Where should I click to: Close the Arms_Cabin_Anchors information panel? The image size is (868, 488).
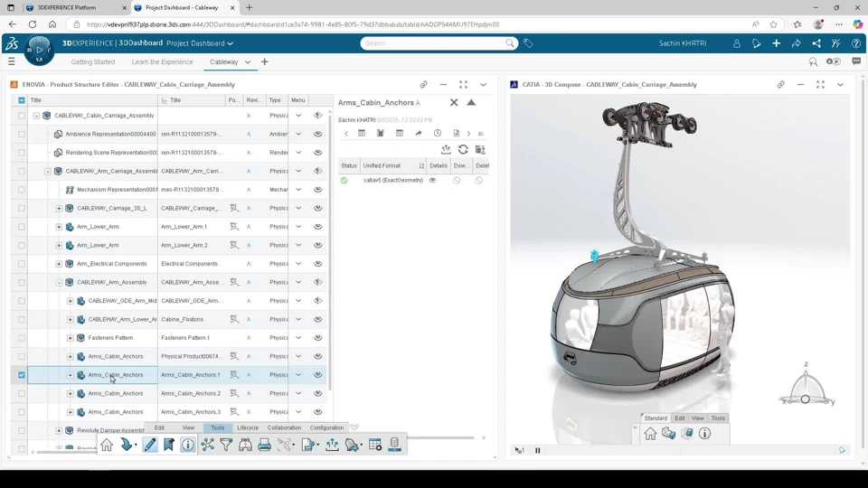(454, 102)
